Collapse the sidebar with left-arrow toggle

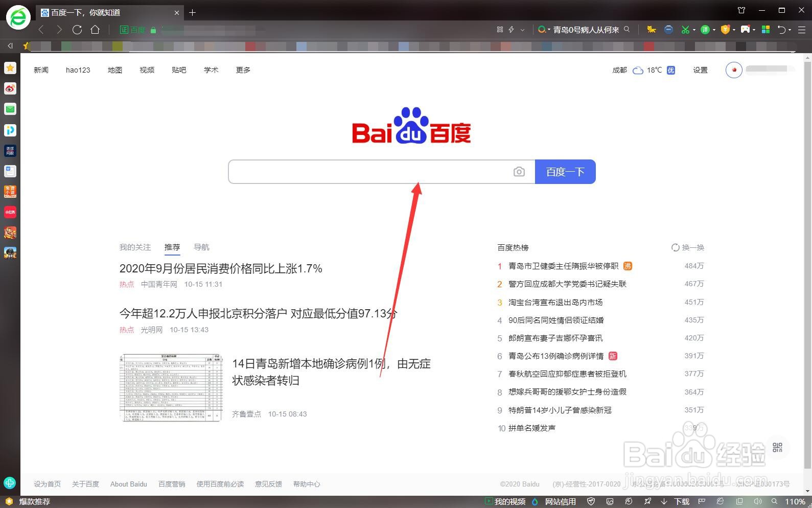coord(10,45)
